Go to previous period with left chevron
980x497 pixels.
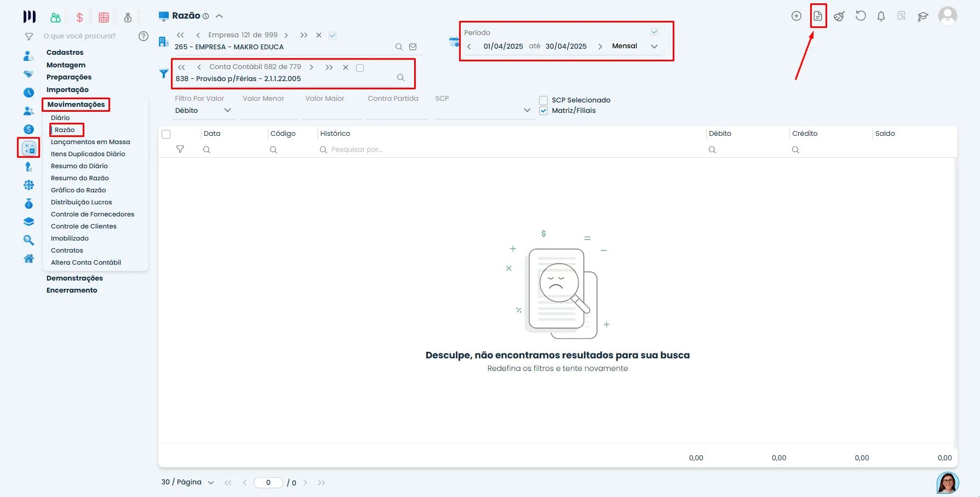click(x=469, y=47)
